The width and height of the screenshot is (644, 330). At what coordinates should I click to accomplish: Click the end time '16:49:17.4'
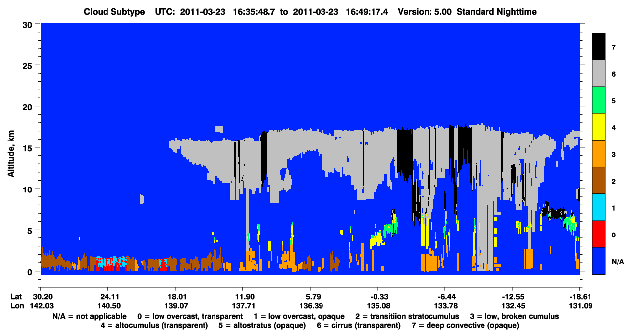point(367,12)
